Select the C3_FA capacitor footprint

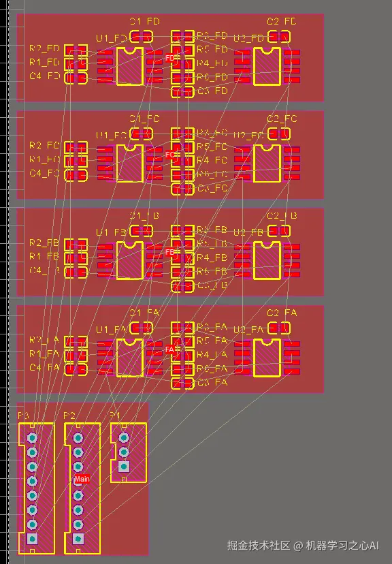pyautogui.click(x=182, y=383)
